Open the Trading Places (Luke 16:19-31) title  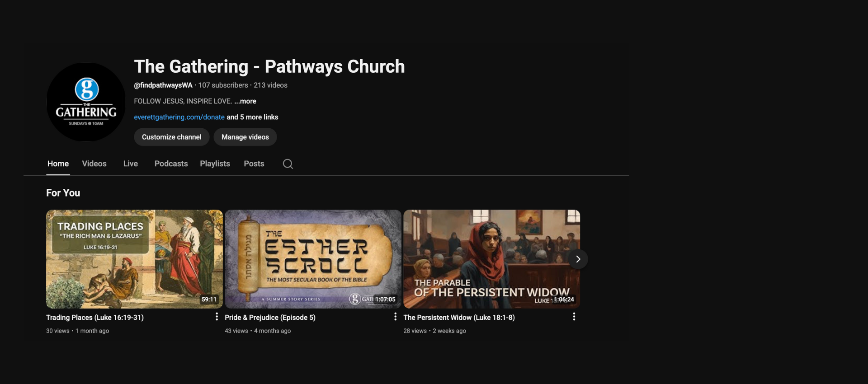tap(95, 318)
